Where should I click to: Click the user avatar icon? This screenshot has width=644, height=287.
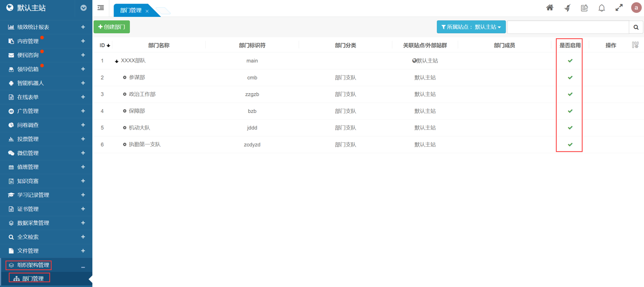[636, 8]
